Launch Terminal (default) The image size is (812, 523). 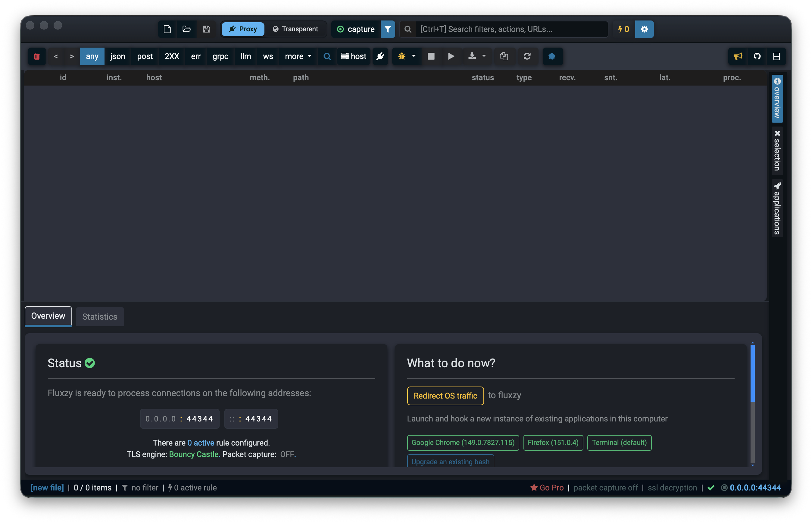(x=619, y=443)
